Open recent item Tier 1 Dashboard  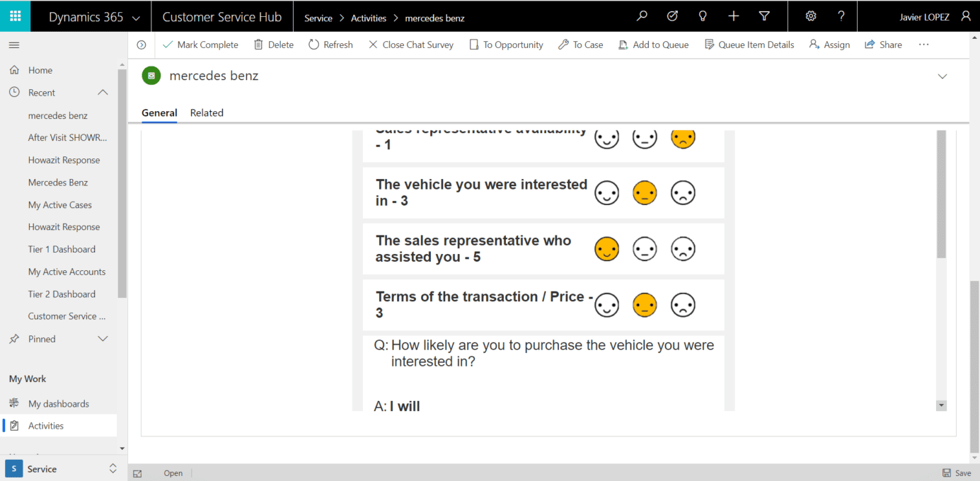(x=62, y=250)
